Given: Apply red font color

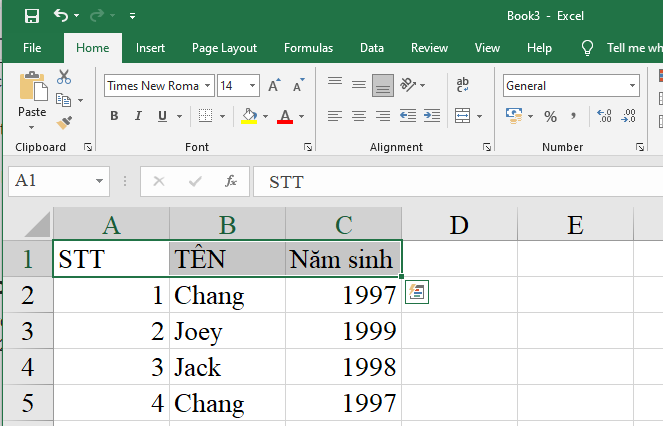Looking at the screenshot, I should click(x=285, y=116).
